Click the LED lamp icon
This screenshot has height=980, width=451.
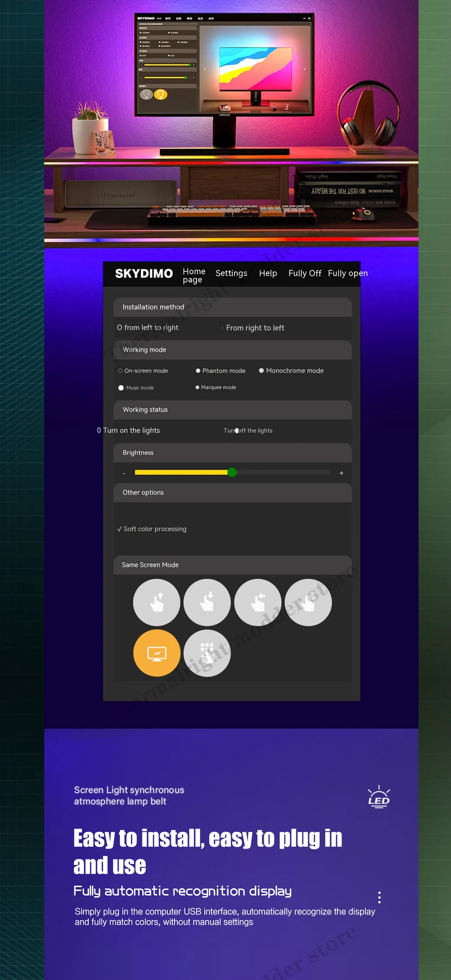[x=379, y=797]
